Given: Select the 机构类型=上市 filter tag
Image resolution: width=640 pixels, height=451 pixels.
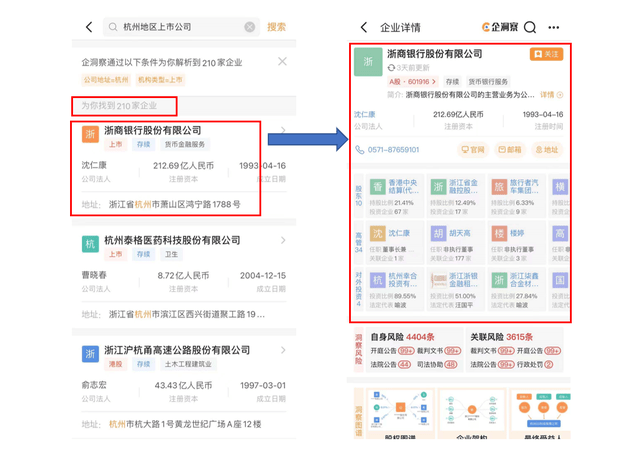Looking at the screenshot, I should tap(160, 80).
